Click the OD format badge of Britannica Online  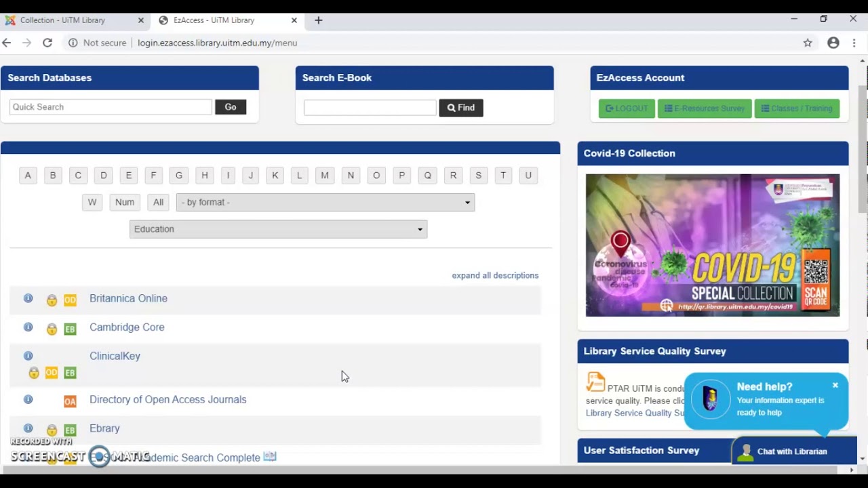click(70, 300)
